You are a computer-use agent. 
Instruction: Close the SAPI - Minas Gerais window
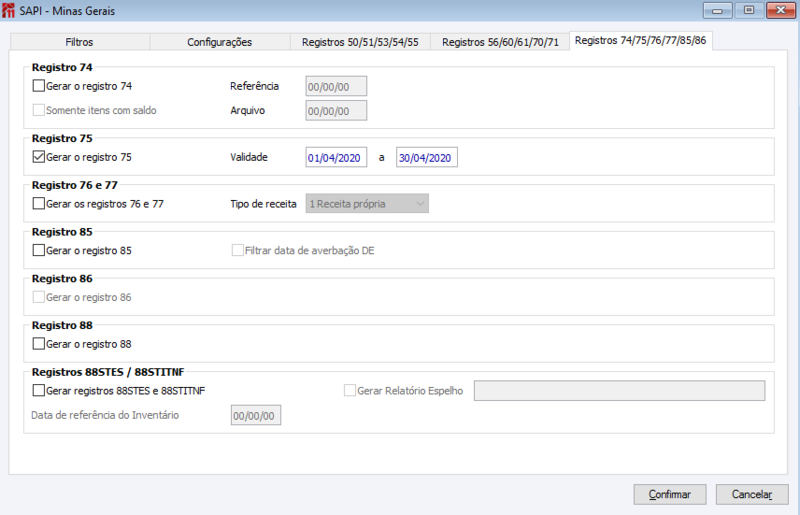[x=781, y=11]
